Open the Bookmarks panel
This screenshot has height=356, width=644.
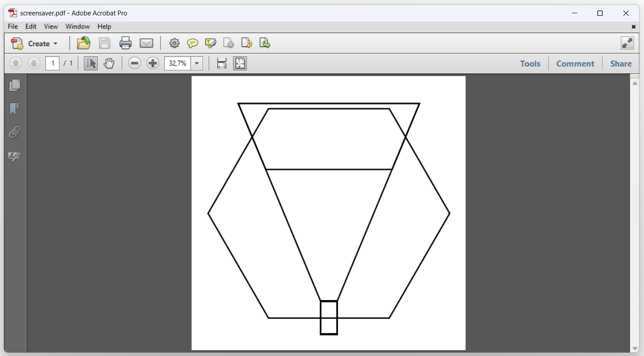[x=15, y=109]
